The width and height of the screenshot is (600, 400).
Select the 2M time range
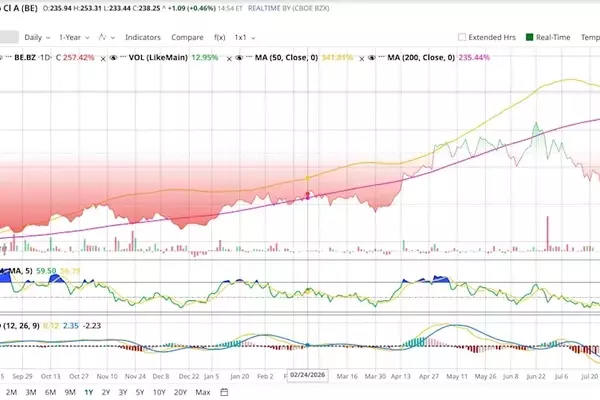[11, 392]
